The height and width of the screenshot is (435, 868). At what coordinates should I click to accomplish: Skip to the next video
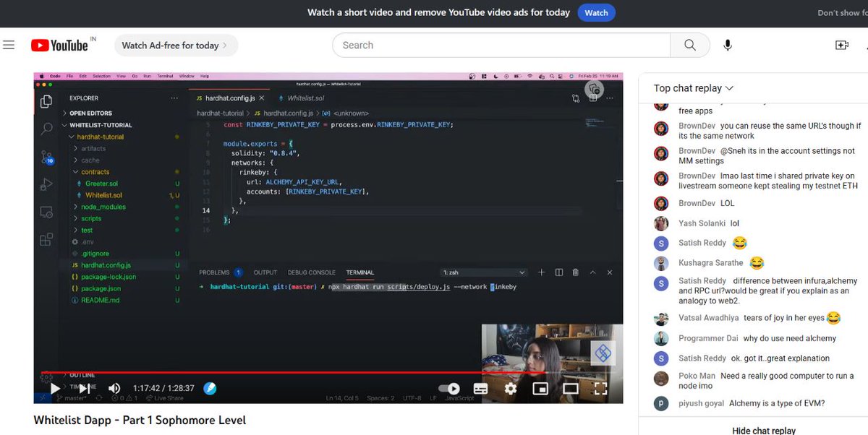tap(84, 389)
